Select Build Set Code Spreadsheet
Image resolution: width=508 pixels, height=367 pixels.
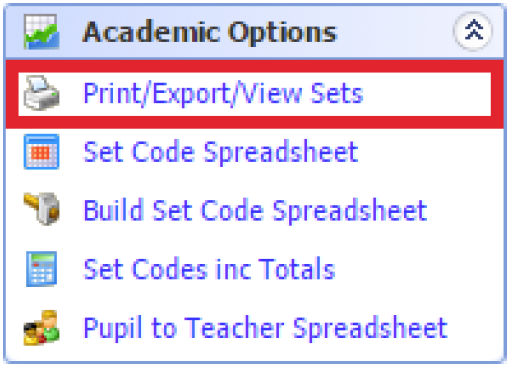[x=255, y=211]
